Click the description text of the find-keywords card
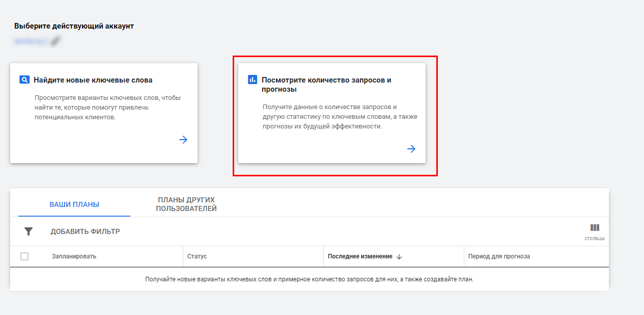The height and width of the screenshot is (315, 644). pos(107,107)
